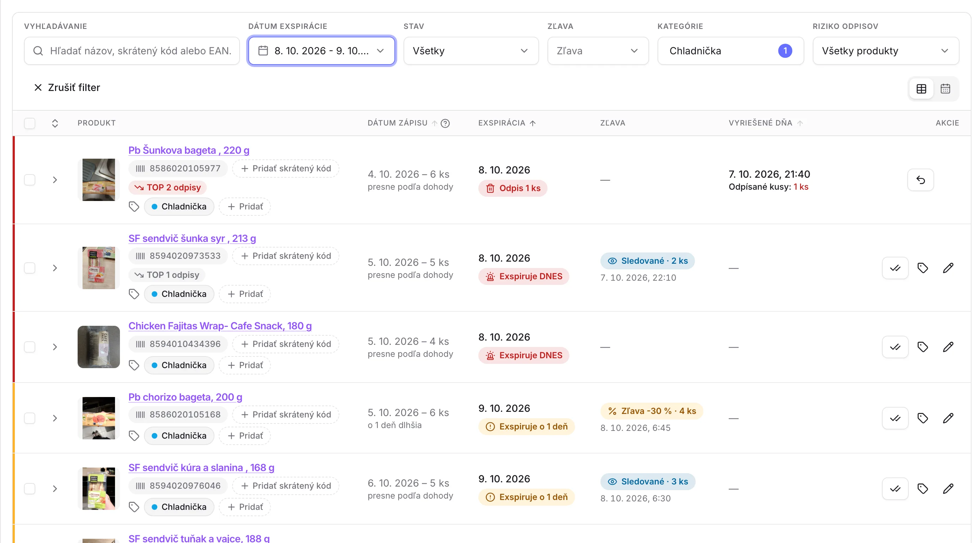This screenshot has width=980, height=543.
Task: Click the blue Chladnička tag on Šunkova bageta
Action: 179,207
